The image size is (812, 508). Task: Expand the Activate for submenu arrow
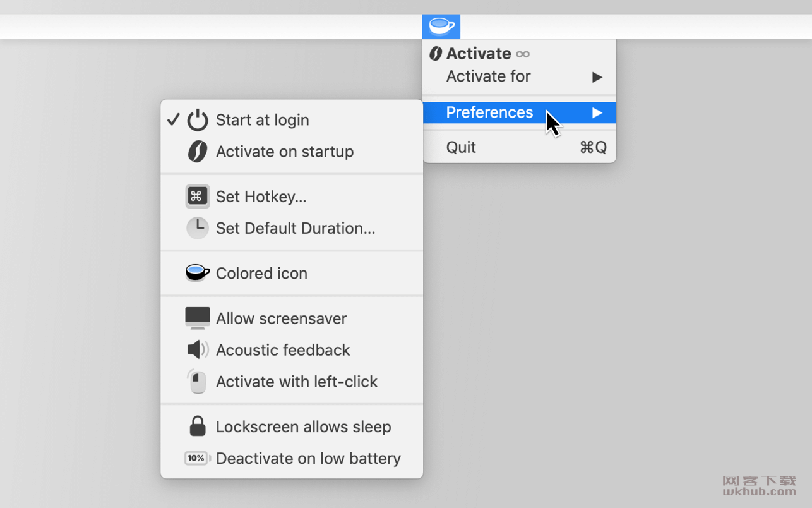click(597, 77)
